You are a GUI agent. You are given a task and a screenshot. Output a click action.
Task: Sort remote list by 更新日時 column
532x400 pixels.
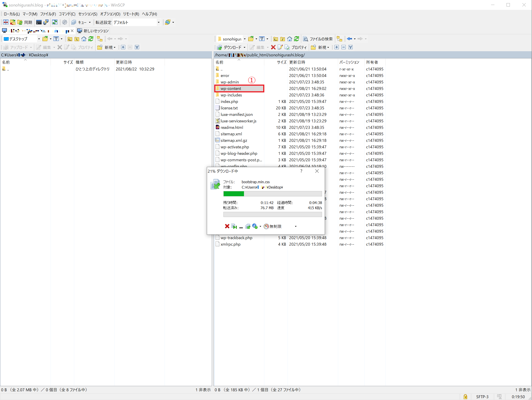click(313, 62)
